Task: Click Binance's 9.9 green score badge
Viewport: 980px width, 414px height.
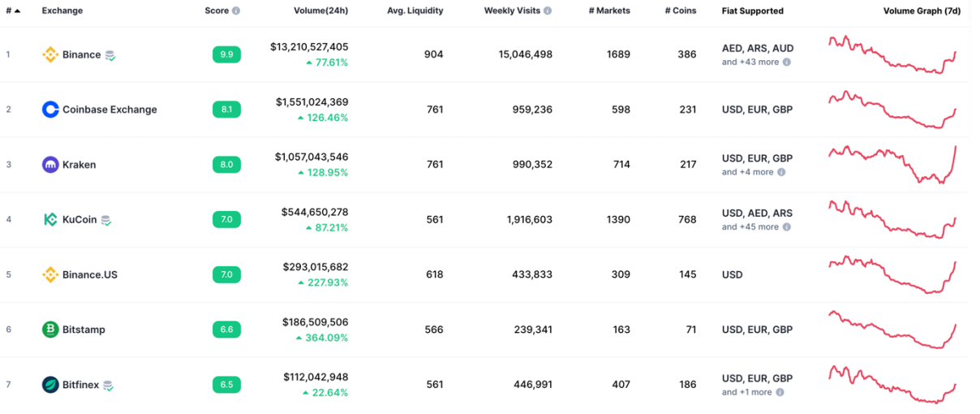Action: pos(226,54)
